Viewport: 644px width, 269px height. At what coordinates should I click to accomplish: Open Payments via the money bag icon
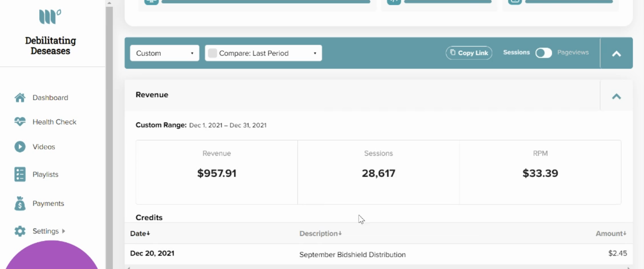[x=20, y=203]
